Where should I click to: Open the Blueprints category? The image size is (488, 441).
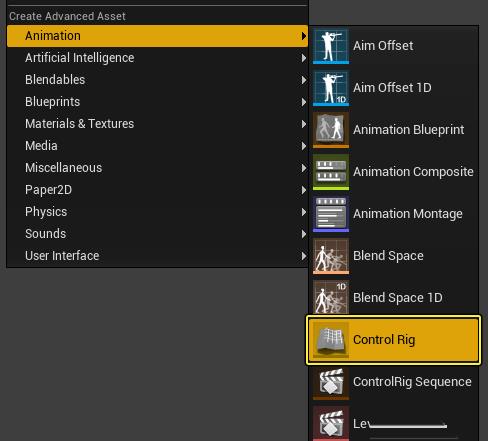pos(157,102)
